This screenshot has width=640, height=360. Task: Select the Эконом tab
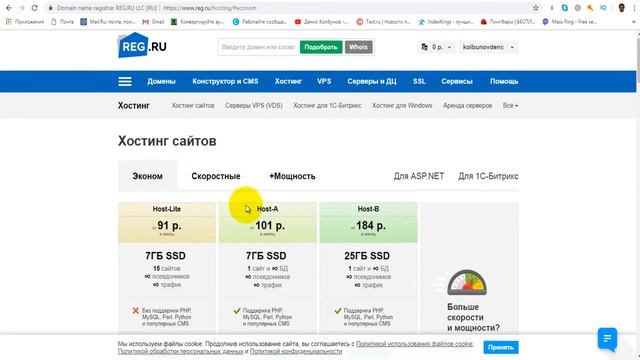(x=147, y=176)
